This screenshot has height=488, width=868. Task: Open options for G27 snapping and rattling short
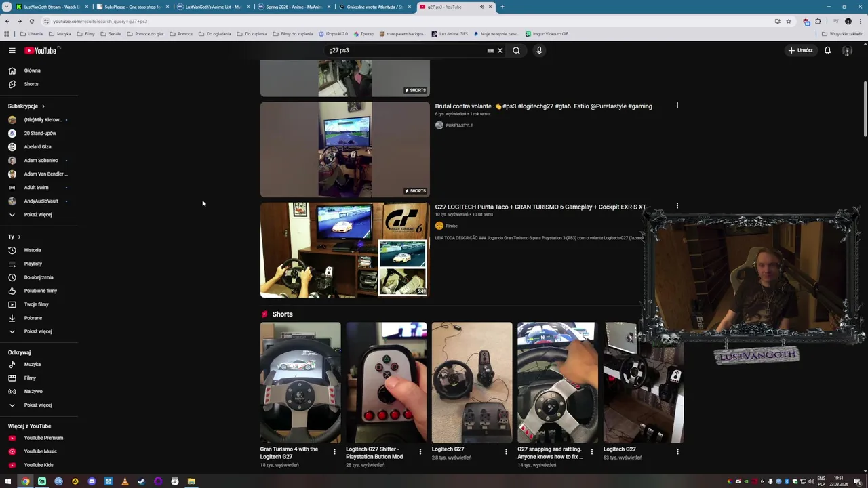[591, 451]
